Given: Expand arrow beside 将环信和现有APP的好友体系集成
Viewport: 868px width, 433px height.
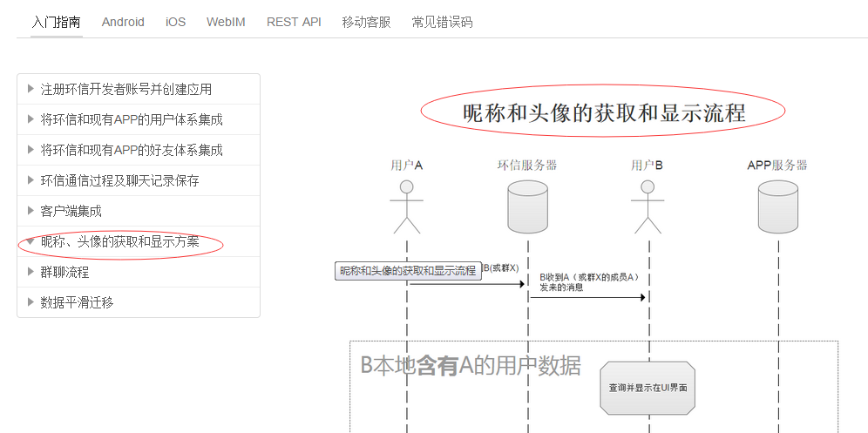Looking at the screenshot, I should pyautogui.click(x=31, y=150).
